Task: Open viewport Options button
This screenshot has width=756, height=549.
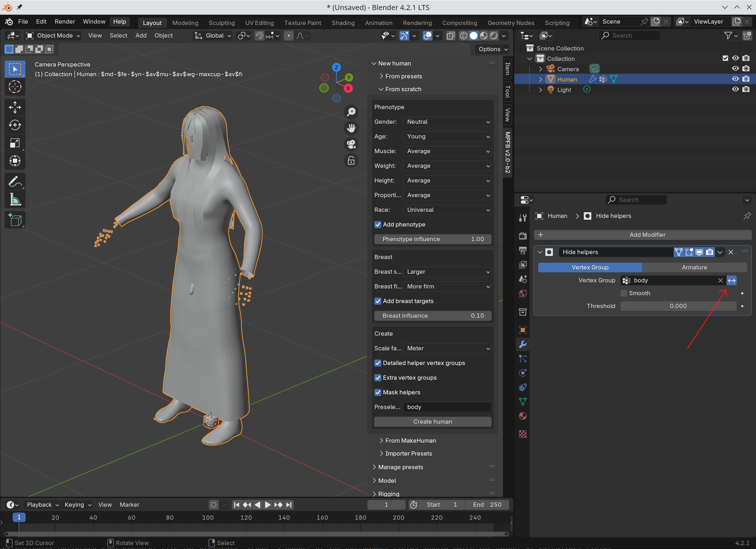Action: (x=493, y=49)
